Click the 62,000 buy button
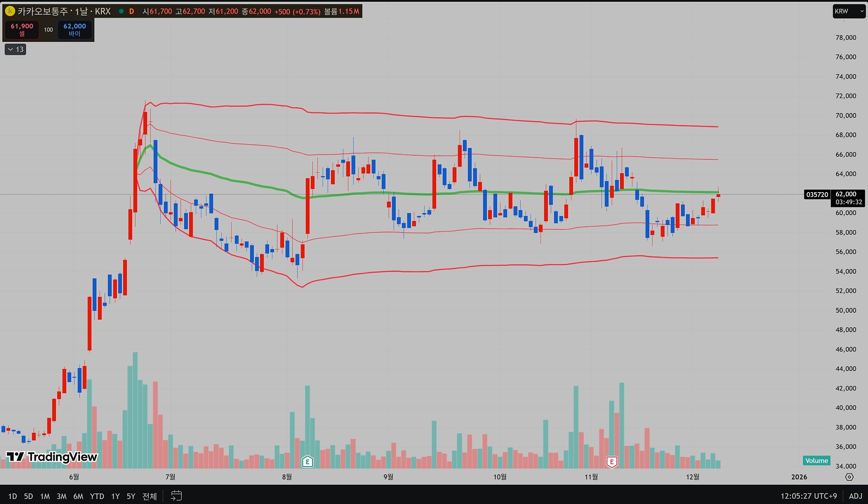 [75, 29]
